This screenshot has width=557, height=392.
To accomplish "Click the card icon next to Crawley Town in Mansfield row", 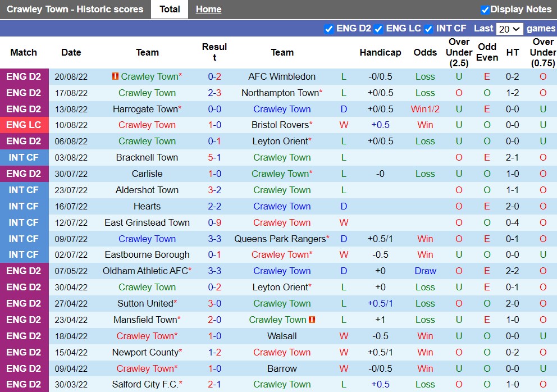I will coord(312,320).
